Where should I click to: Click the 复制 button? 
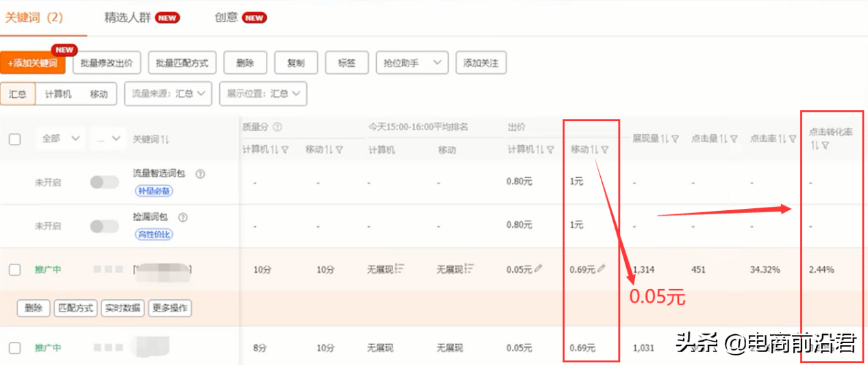pos(296,63)
